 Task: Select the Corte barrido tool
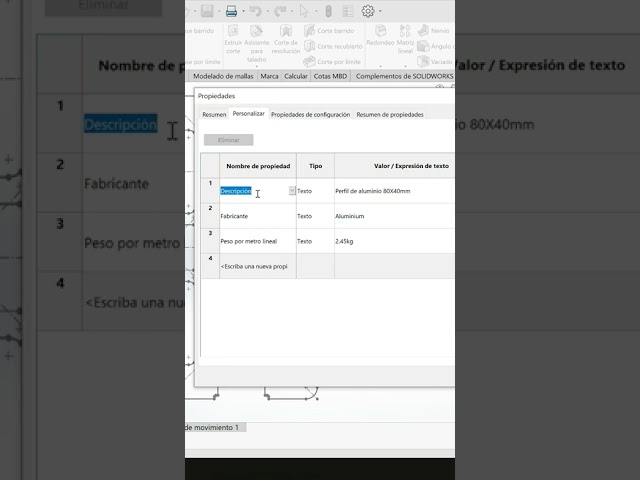coord(329,31)
